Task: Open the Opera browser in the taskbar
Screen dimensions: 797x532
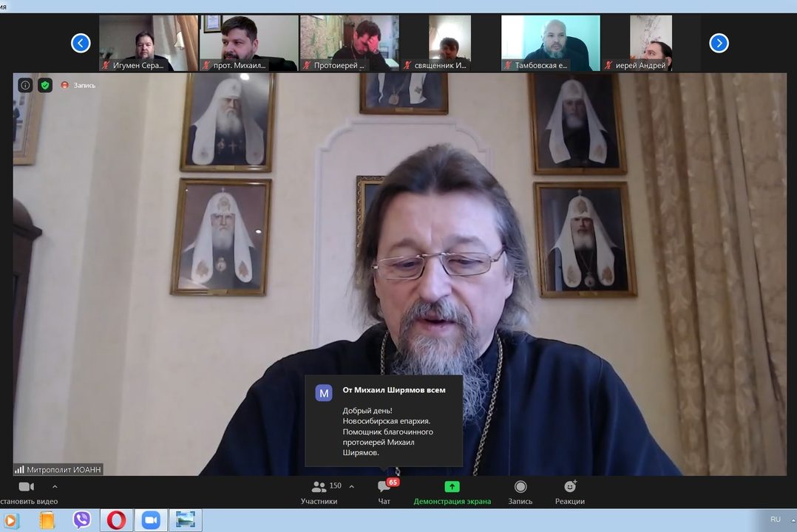Action: (x=116, y=520)
